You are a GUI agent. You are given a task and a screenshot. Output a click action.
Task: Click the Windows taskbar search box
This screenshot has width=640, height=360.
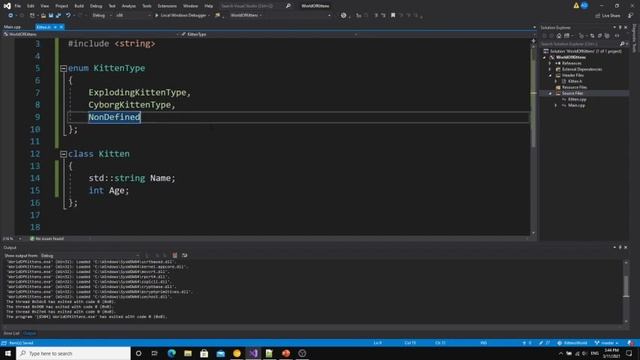(x=74, y=353)
